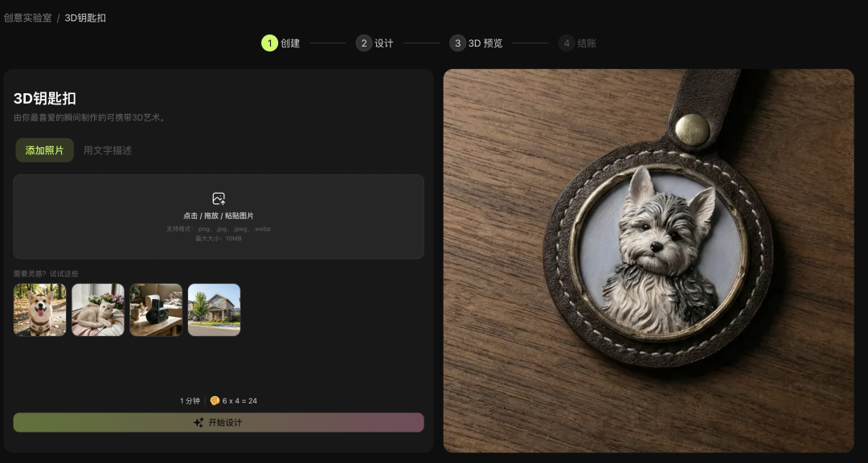
Task: Go to 创意实验室 breadcrumb link
Action: pyautogui.click(x=27, y=18)
